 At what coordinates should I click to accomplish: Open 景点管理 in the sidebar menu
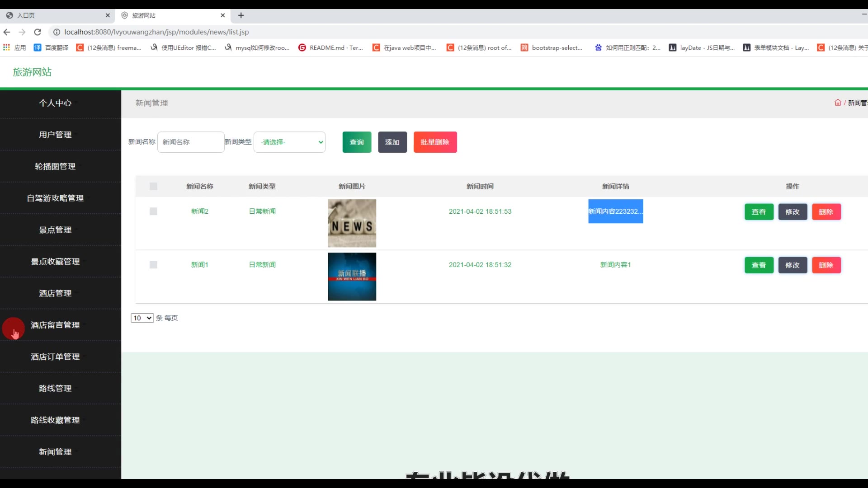[55, 230]
